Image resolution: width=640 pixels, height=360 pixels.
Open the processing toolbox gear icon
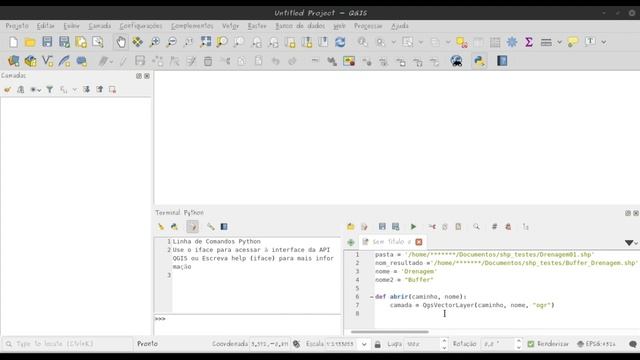(x=512, y=42)
